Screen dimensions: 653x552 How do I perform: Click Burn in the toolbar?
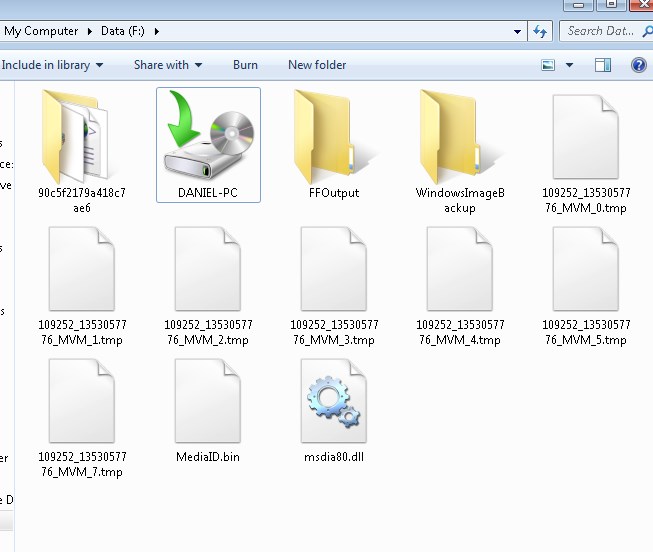pos(245,65)
